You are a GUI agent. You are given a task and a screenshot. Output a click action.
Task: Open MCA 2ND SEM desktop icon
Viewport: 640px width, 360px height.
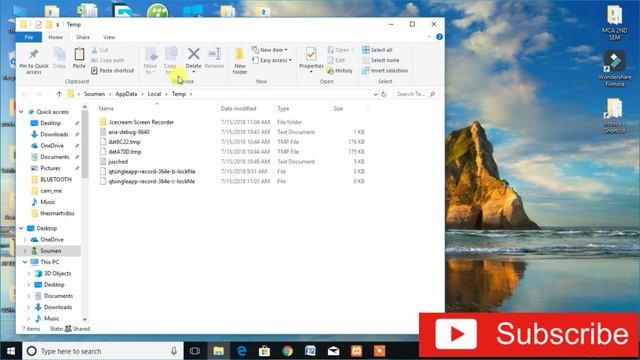tap(614, 22)
